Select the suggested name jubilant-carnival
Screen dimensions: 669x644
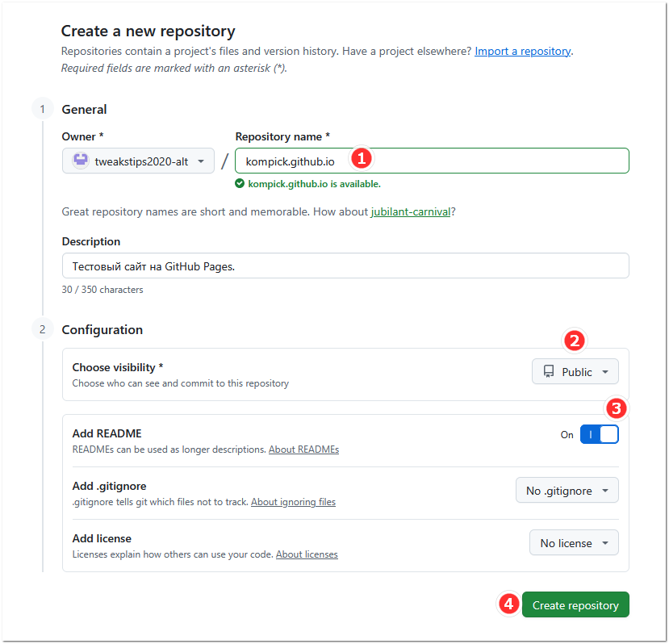[x=411, y=211]
